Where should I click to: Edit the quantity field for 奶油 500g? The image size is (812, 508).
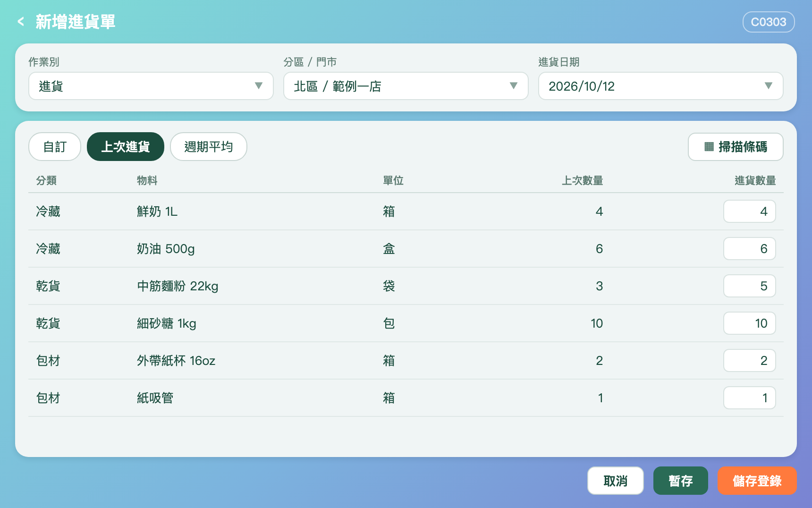click(749, 249)
